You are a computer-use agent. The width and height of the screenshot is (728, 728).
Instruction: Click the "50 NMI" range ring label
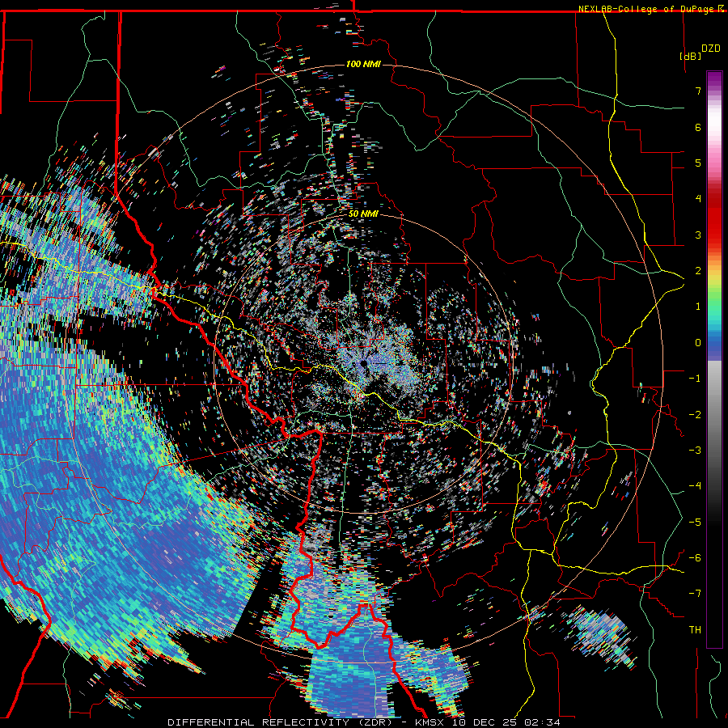pyautogui.click(x=363, y=214)
